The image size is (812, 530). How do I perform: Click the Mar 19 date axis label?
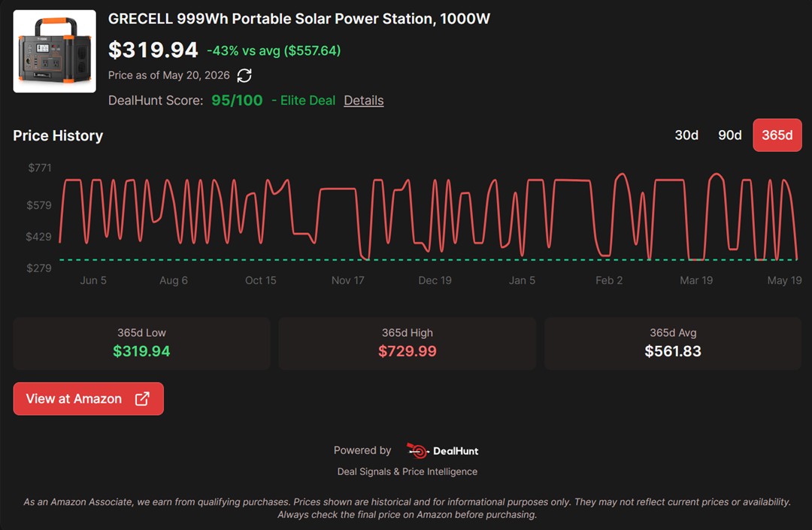(x=696, y=280)
